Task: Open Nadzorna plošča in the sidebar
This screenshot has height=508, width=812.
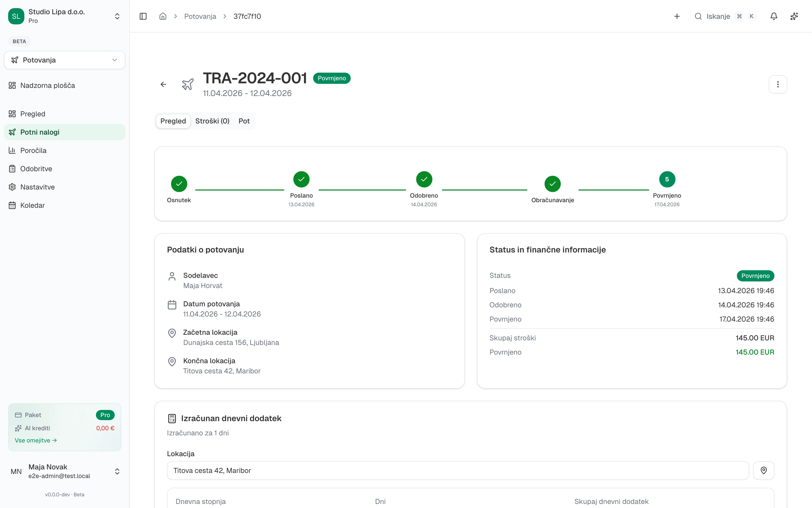Action: 65,85
